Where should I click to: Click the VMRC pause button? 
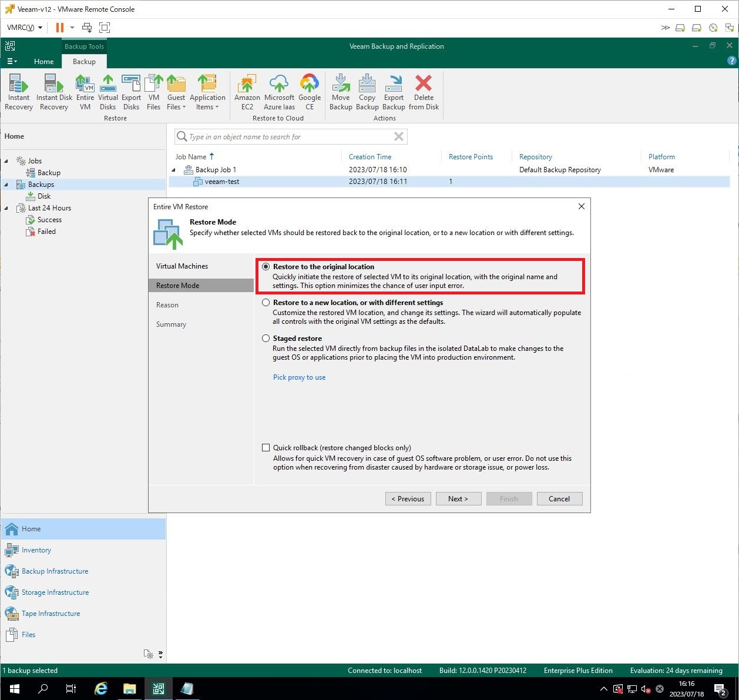pos(60,28)
